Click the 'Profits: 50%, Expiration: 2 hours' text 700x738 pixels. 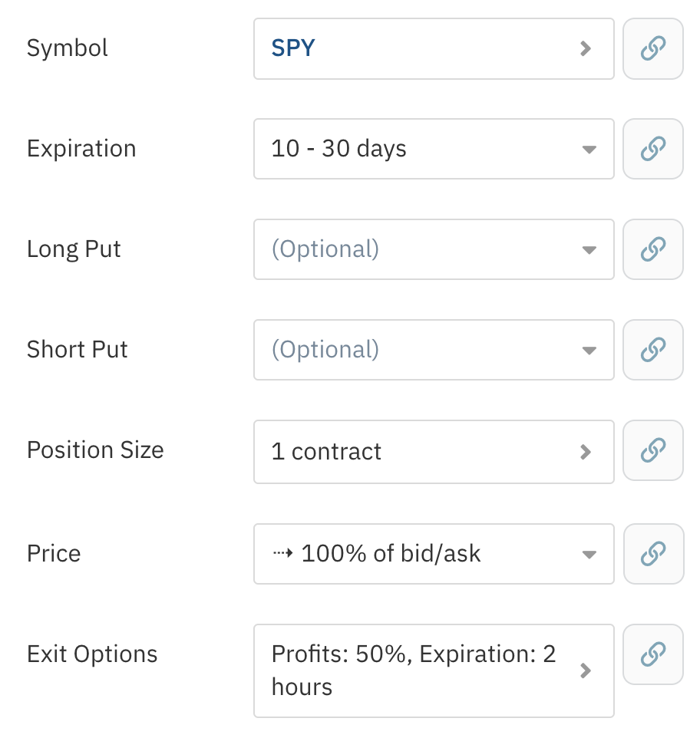(413, 670)
